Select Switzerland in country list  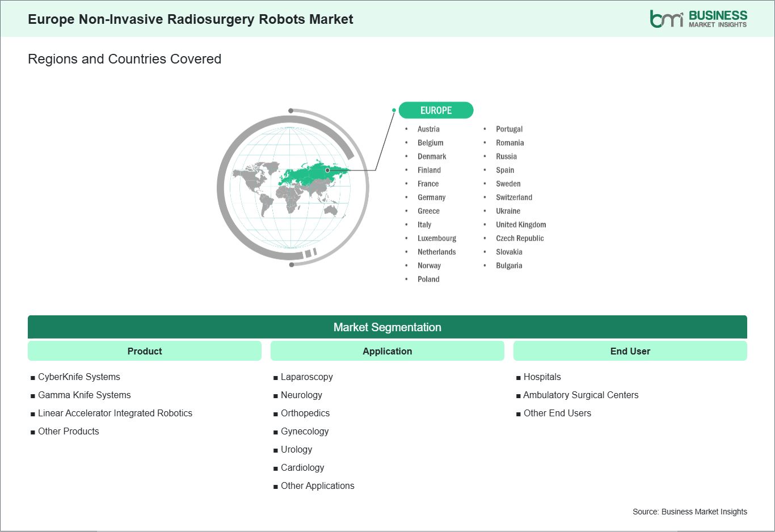click(x=514, y=197)
